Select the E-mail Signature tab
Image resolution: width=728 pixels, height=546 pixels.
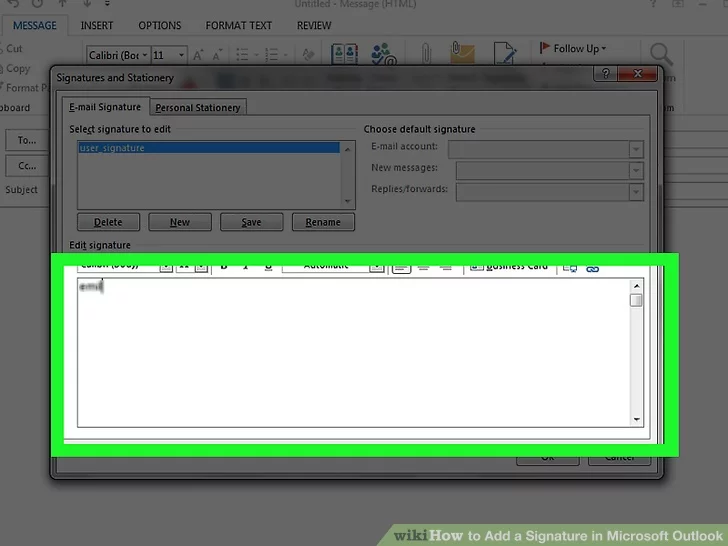tap(105, 107)
